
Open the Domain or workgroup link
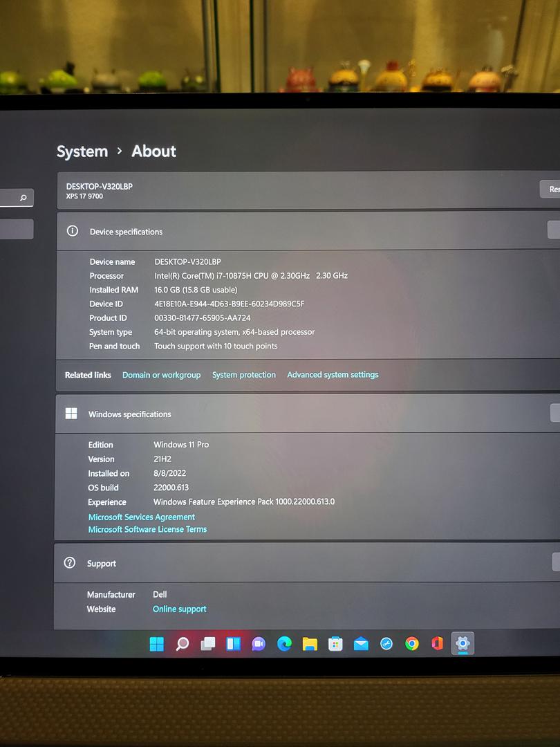161,375
